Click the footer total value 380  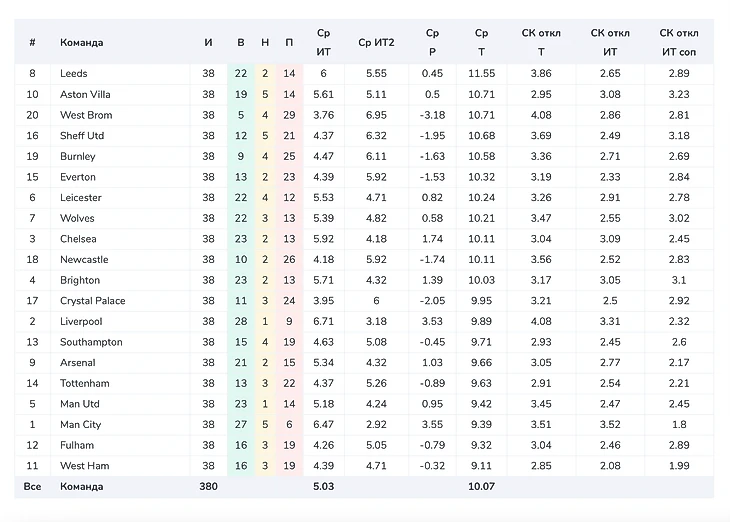click(x=208, y=487)
